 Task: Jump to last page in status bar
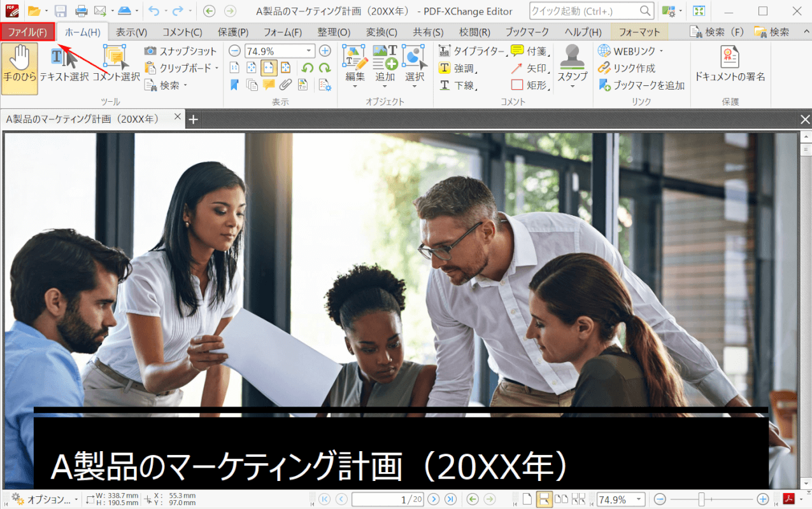point(450,499)
